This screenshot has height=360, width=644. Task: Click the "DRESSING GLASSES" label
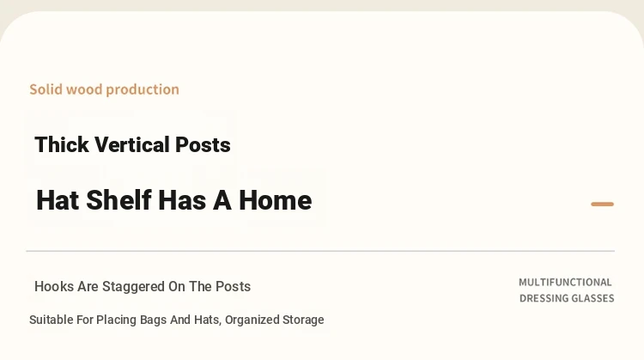(x=567, y=298)
